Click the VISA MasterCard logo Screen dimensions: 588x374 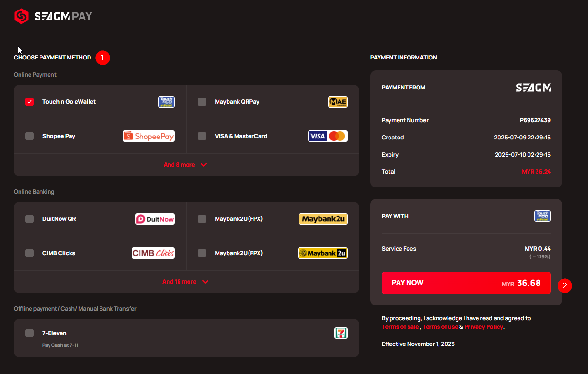[x=328, y=136]
